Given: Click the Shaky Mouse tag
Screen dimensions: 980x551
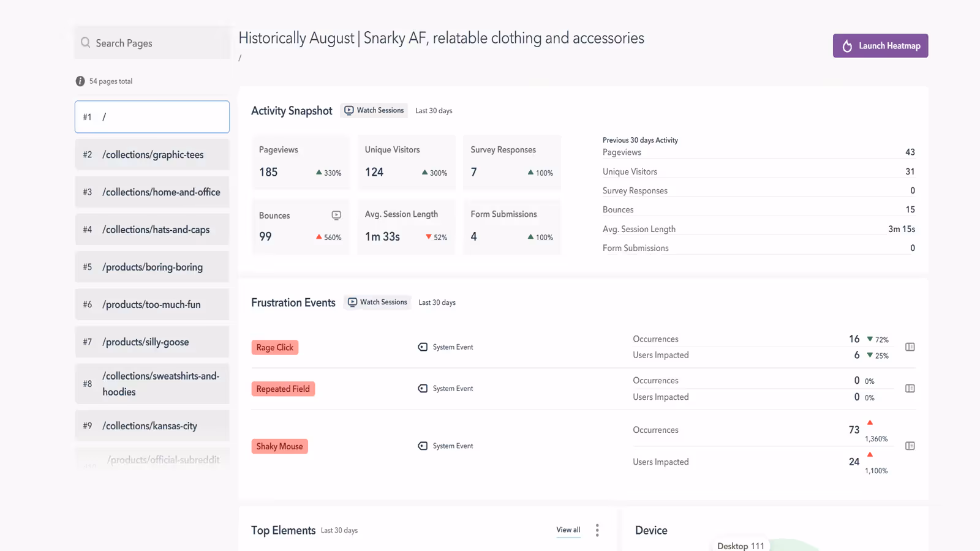Looking at the screenshot, I should pyautogui.click(x=279, y=446).
